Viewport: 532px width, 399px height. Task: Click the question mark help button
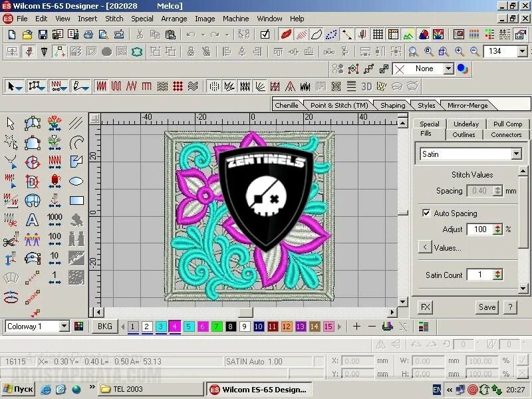tap(510, 307)
